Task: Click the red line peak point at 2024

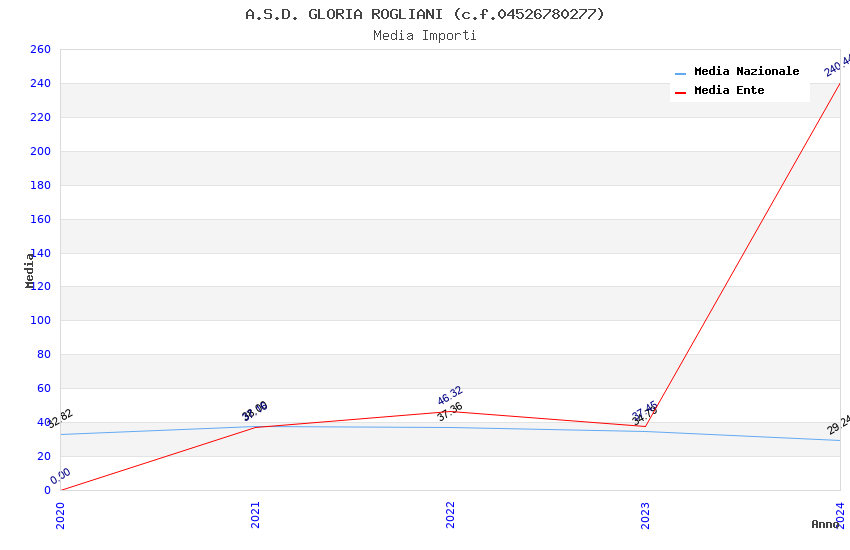Action: coord(840,83)
